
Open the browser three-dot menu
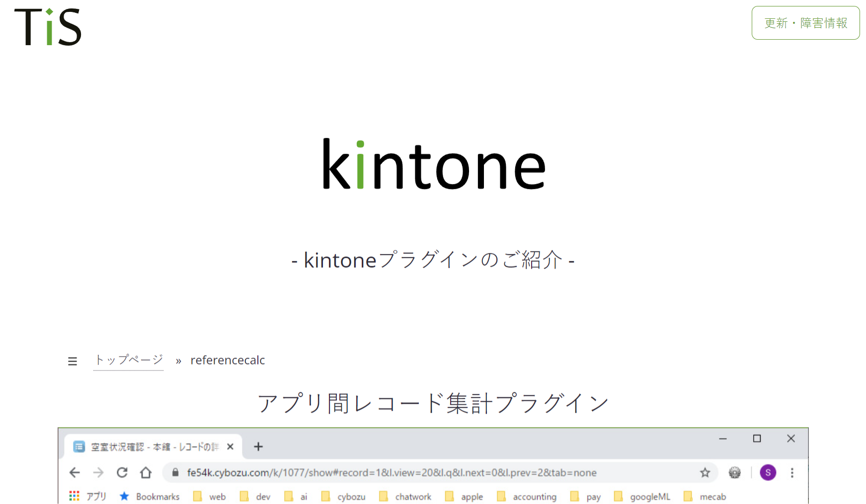(792, 473)
